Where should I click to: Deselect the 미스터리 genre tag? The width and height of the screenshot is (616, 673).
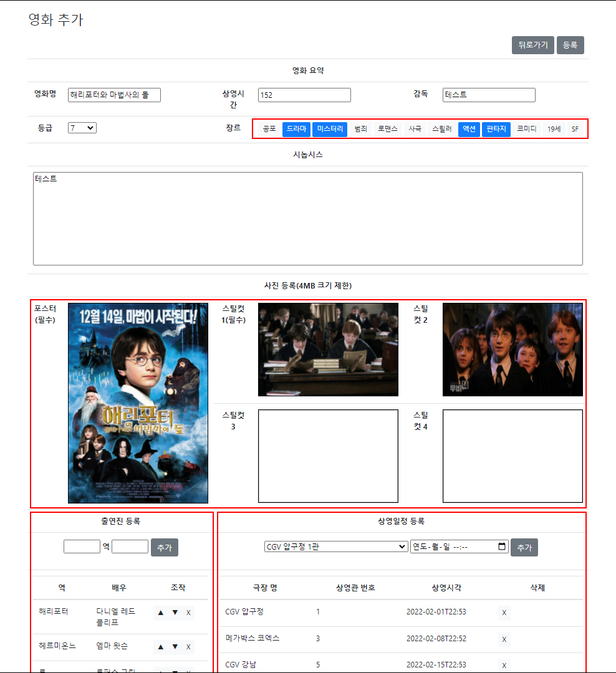coord(330,129)
